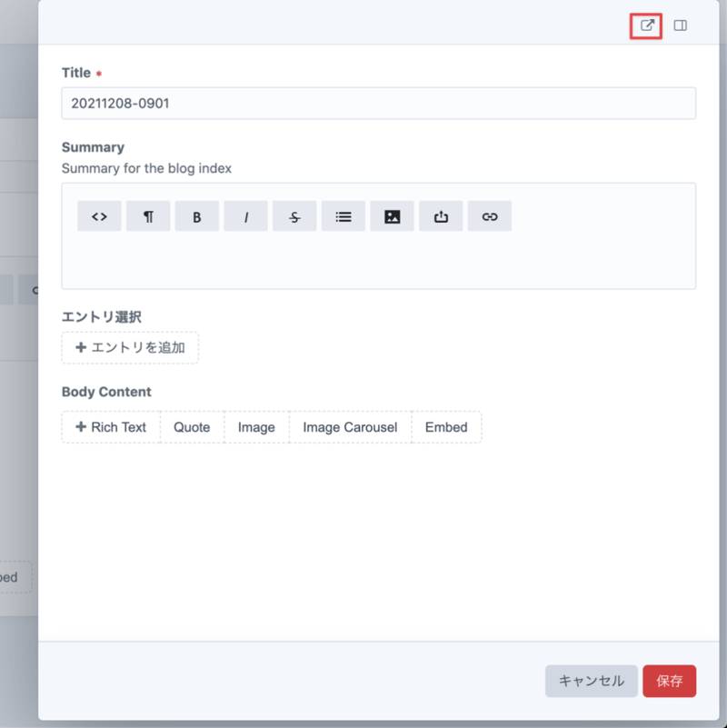Image resolution: width=727 pixels, height=728 pixels.
Task: Toggle the sidebar panel icon
Action: [x=680, y=25]
